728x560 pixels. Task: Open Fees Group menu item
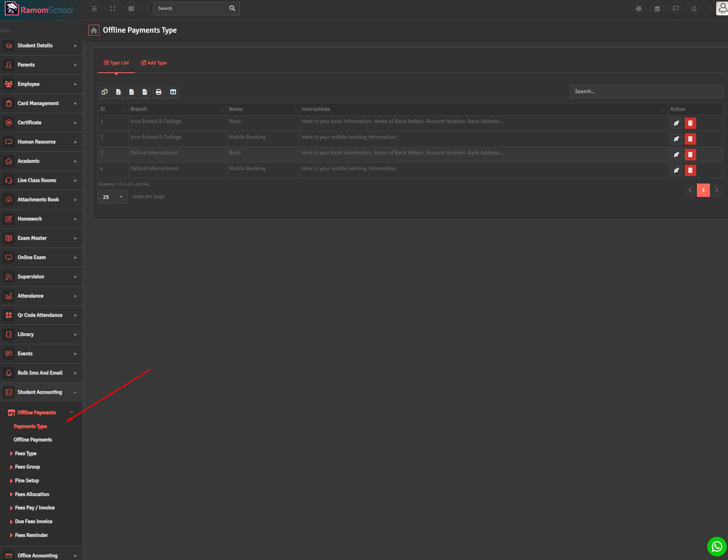tap(28, 467)
